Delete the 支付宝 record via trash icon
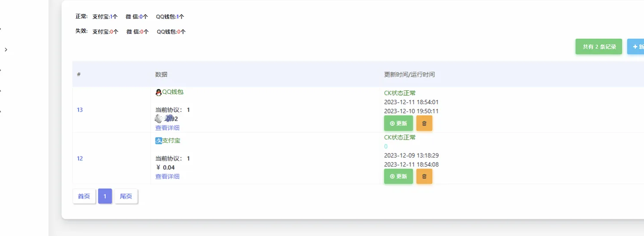The image size is (644, 236). coord(424,176)
